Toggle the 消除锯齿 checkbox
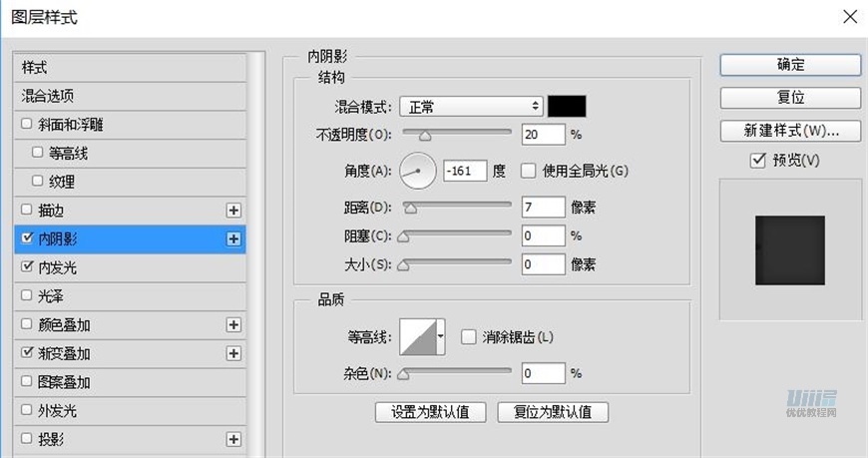The height and width of the screenshot is (458, 868). [x=468, y=337]
